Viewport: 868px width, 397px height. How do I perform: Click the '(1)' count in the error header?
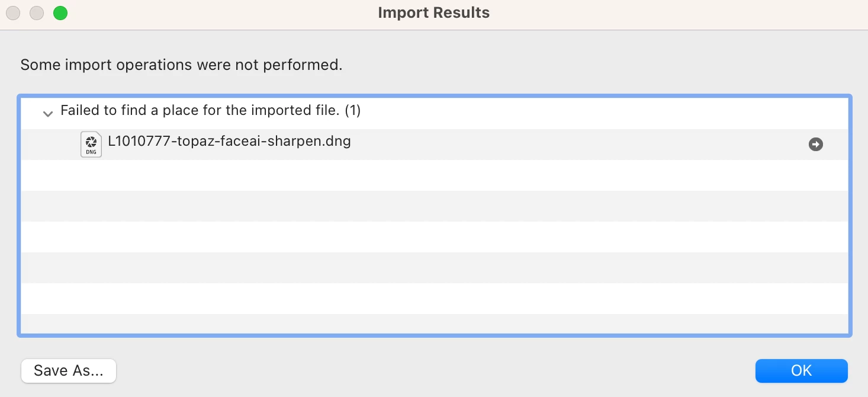352,111
